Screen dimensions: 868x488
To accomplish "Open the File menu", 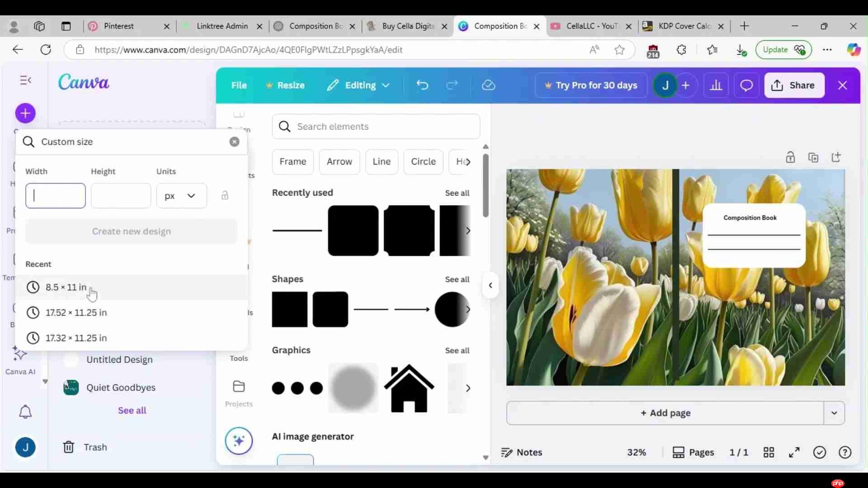I will (239, 85).
